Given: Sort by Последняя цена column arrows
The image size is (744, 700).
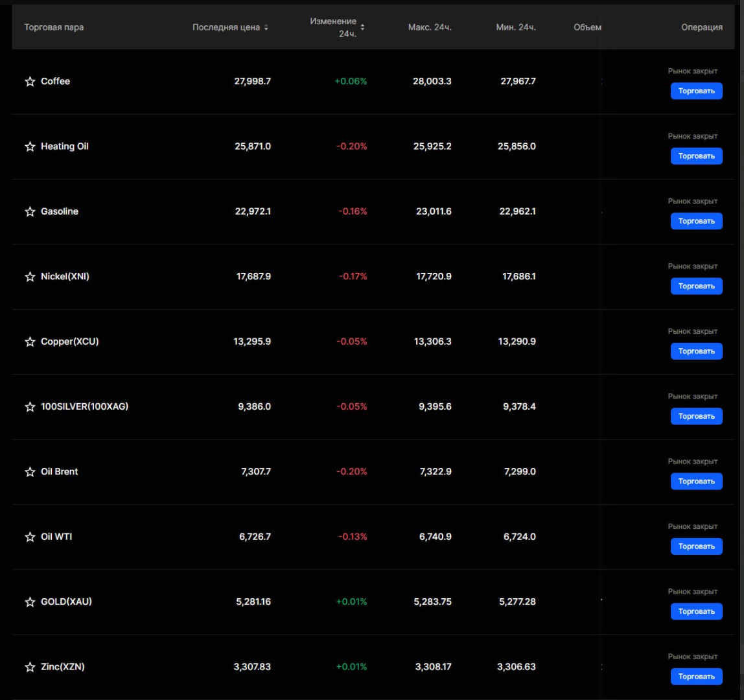Looking at the screenshot, I should click(x=266, y=27).
